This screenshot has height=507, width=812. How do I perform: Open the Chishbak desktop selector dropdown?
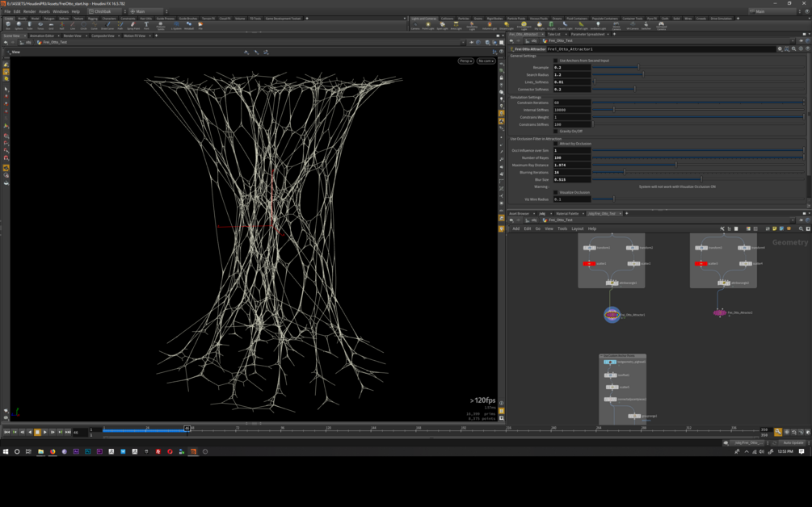(x=105, y=11)
